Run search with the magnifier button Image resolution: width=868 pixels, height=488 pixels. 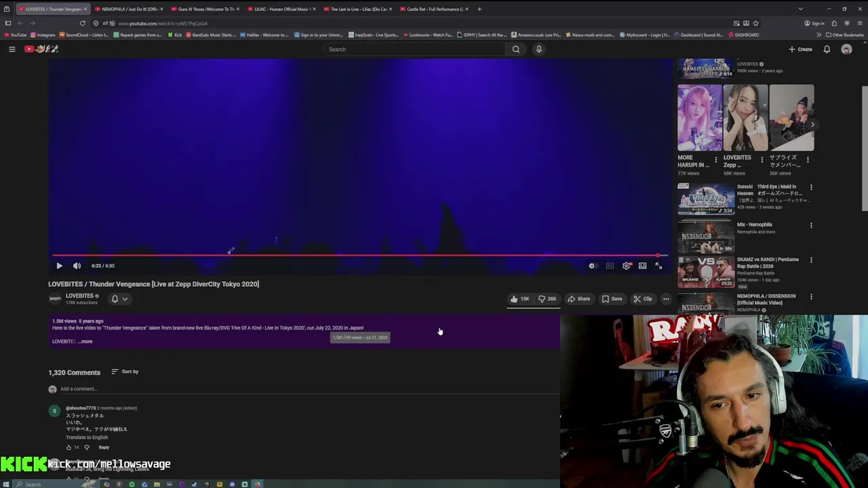click(516, 49)
